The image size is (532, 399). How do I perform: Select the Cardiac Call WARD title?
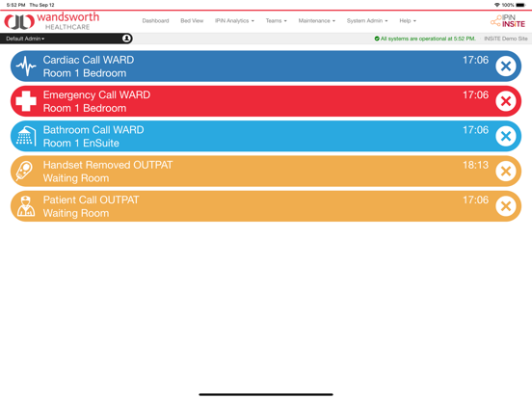(x=89, y=60)
